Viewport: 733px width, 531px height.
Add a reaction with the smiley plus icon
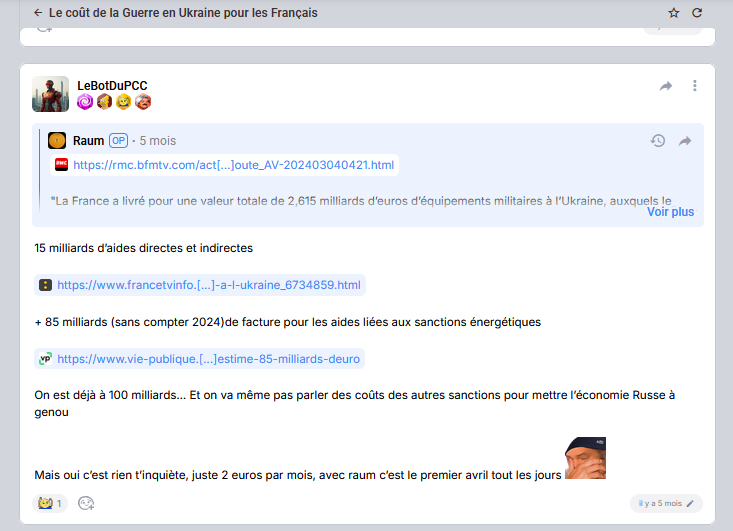tap(86, 503)
